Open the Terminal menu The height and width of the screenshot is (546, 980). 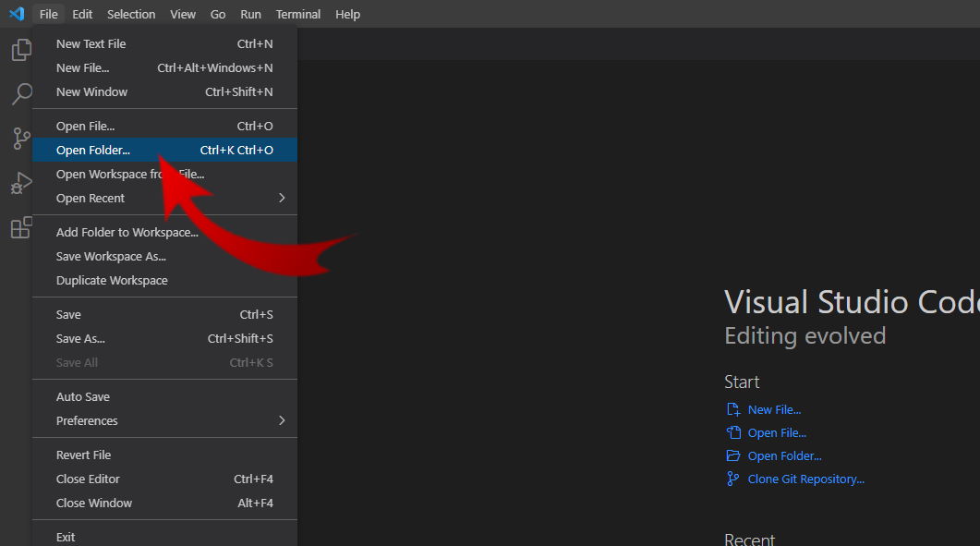point(297,14)
